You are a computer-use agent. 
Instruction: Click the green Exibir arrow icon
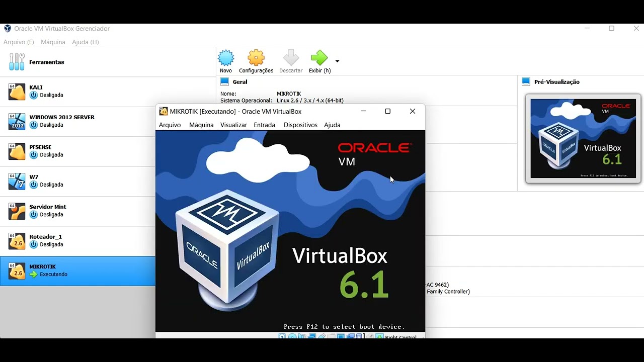(x=319, y=58)
